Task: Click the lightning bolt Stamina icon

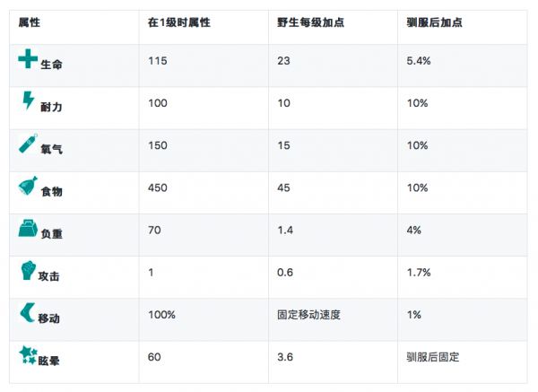Action: 28,102
